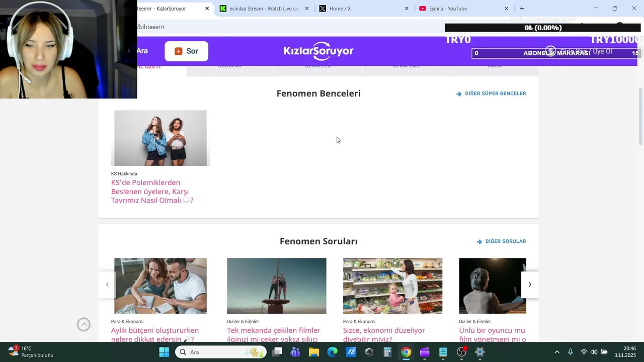The height and width of the screenshot is (362, 644).
Task: Show next Fenomen Soruları carousel items
Action: [x=530, y=285]
